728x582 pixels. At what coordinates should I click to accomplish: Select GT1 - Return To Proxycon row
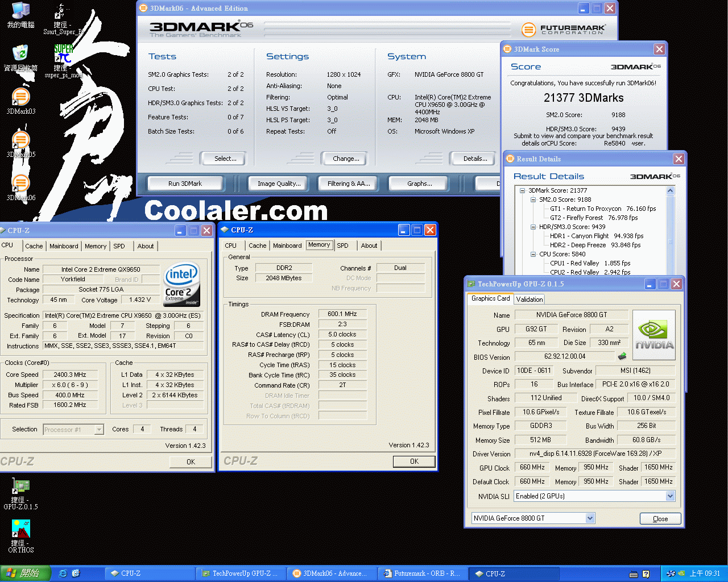tap(603, 209)
